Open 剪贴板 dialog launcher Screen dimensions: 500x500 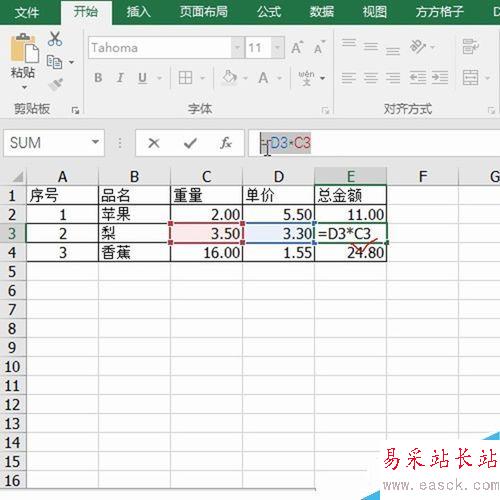75,110
